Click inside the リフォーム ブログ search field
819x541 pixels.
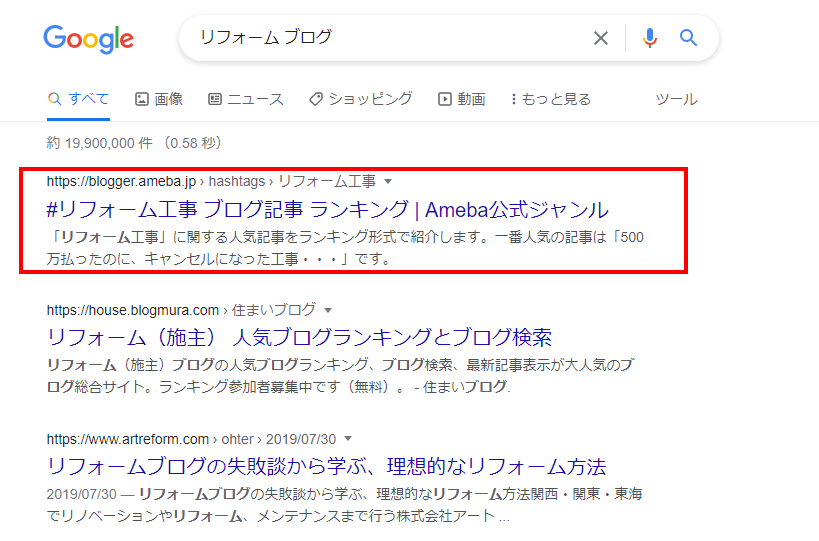click(x=387, y=38)
